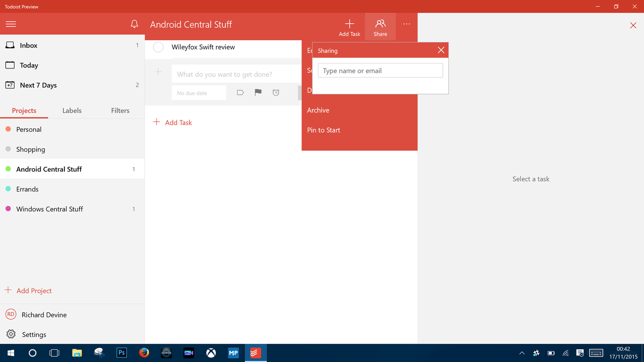644x362 pixels.
Task: Open the battery status tray icon
Action: [x=551, y=353]
